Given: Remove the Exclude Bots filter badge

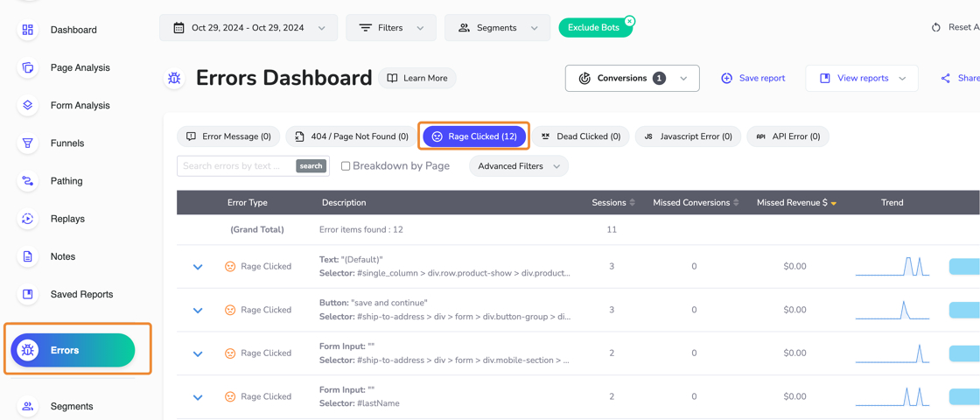Looking at the screenshot, I should tap(629, 21).
